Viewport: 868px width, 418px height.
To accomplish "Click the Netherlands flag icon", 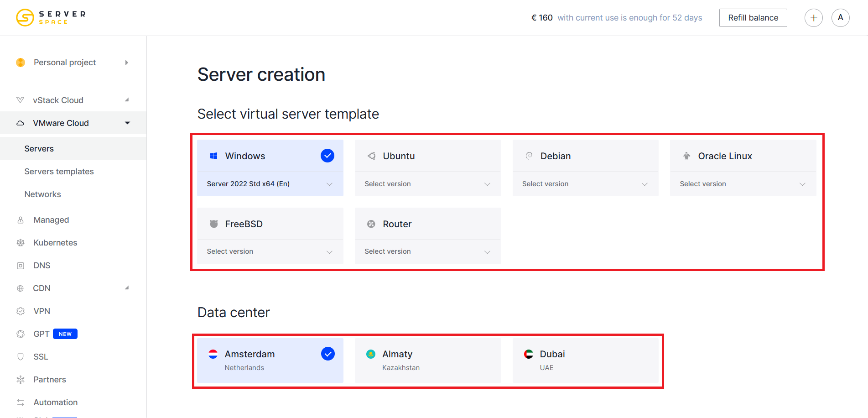I will tap(213, 354).
